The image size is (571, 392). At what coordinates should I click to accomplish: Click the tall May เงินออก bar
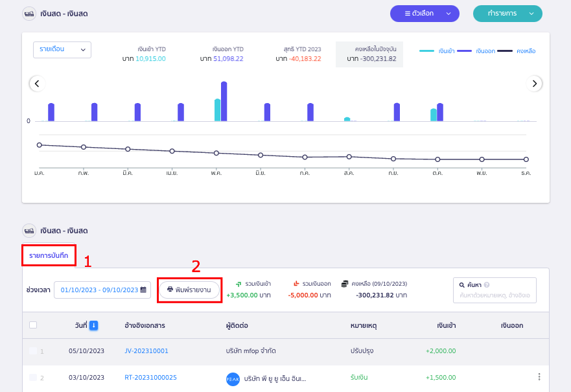click(224, 101)
